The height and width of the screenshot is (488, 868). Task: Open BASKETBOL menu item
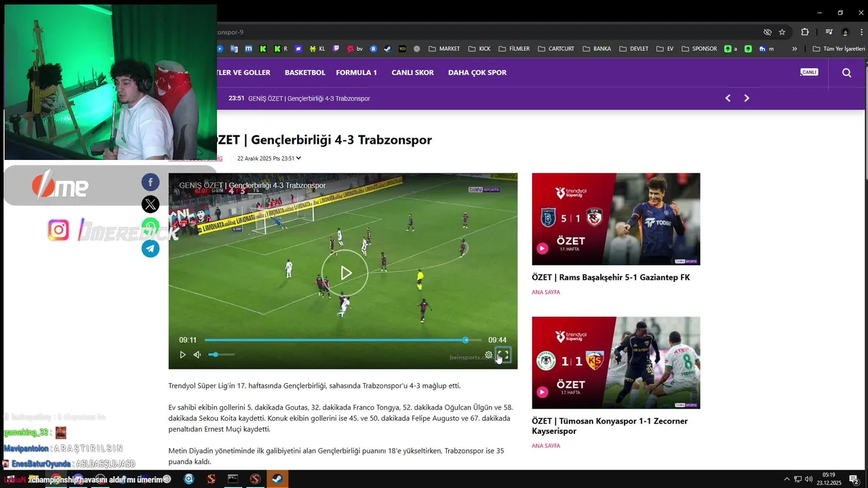click(304, 73)
